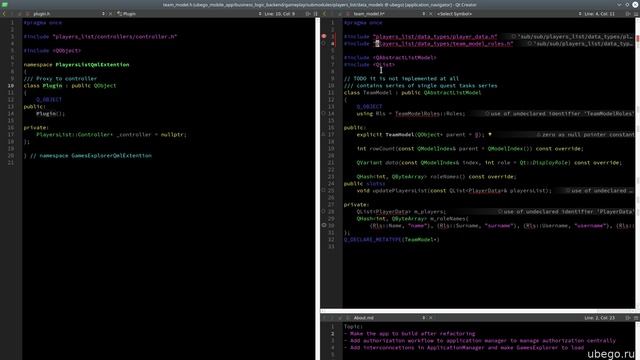Close team_model.h document in right editor
This screenshot has height=360, width=640.
point(431,14)
